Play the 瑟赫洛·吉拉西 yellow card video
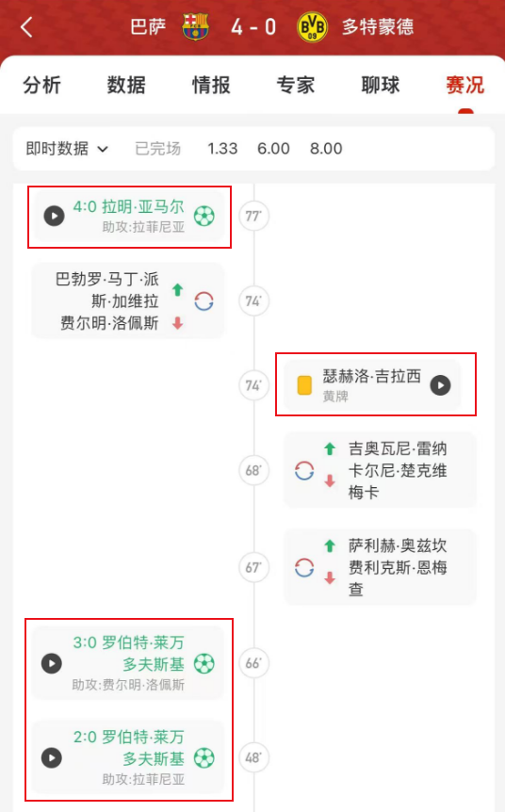This screenshot has height=812, width=505. pyautogui.click(x=441, y=385)
